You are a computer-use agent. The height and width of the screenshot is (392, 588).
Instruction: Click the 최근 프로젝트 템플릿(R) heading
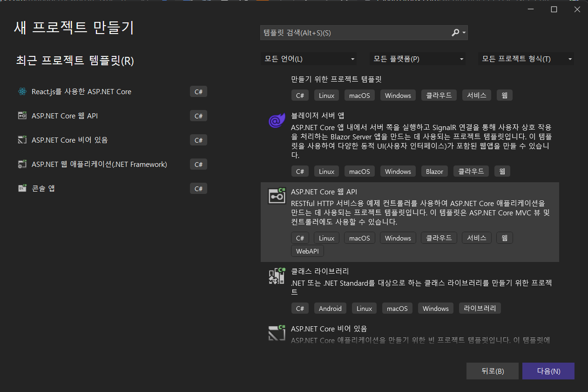click(75, 61)
